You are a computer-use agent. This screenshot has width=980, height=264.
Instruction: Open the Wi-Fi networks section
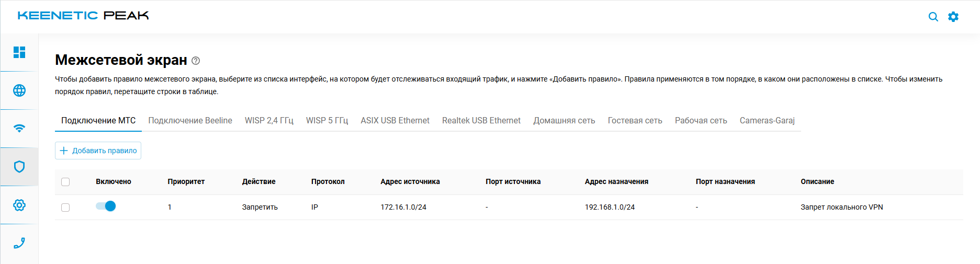click(x=19, y=129)
